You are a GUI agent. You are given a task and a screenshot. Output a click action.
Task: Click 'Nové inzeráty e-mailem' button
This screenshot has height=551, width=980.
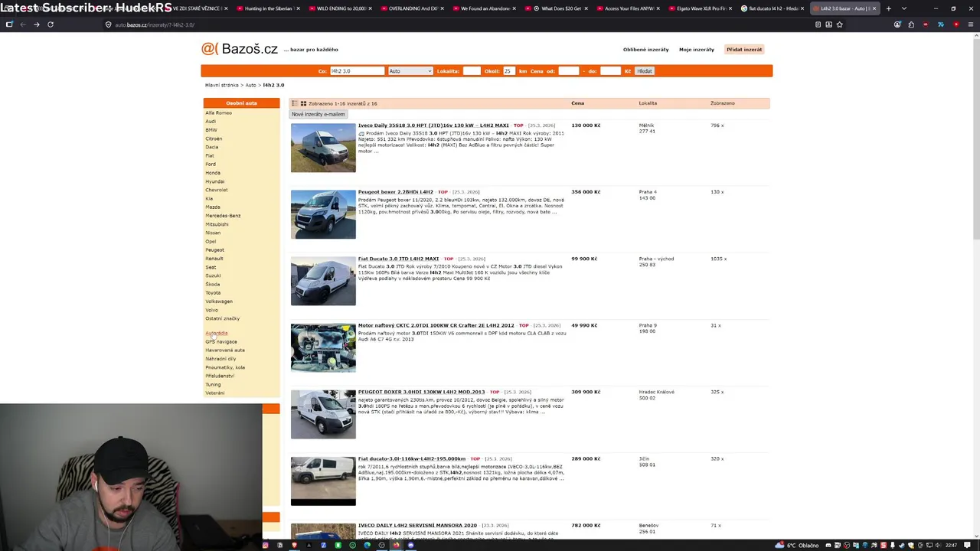[x=318, y=114]
